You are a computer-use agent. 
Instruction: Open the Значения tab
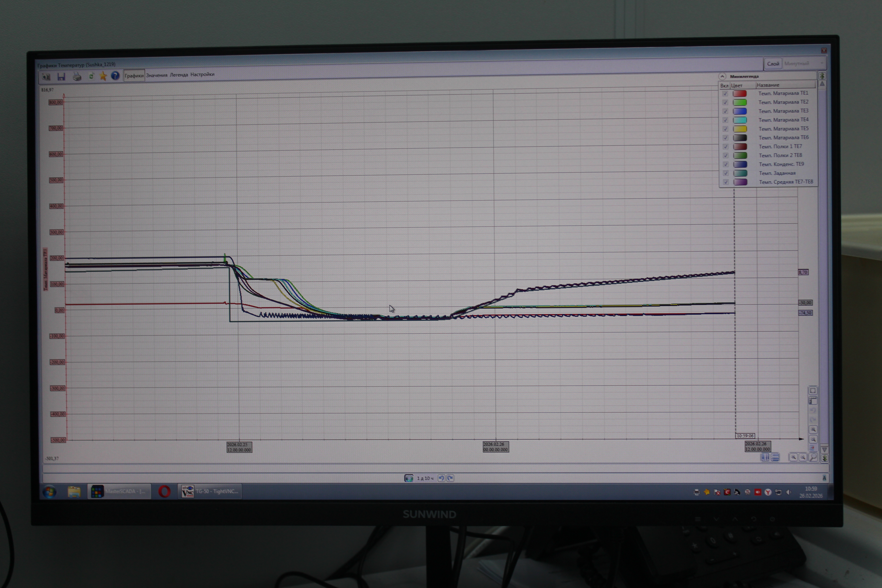click(157, 75)
